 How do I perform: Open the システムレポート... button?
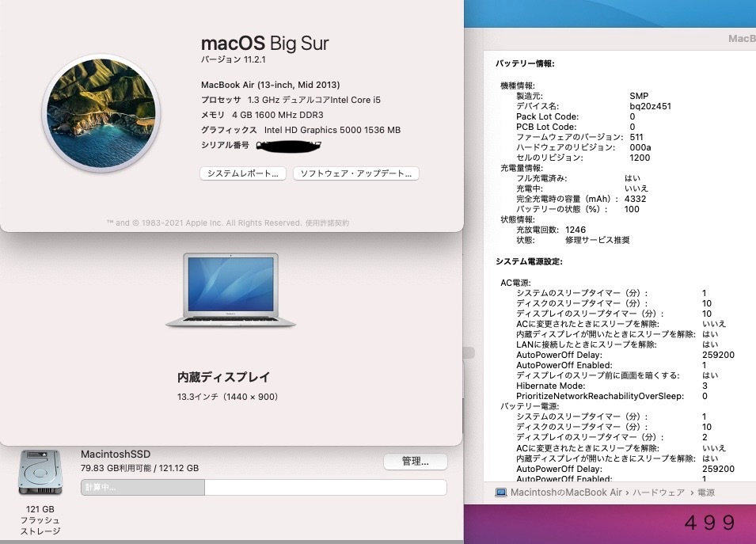coord(243,173)
